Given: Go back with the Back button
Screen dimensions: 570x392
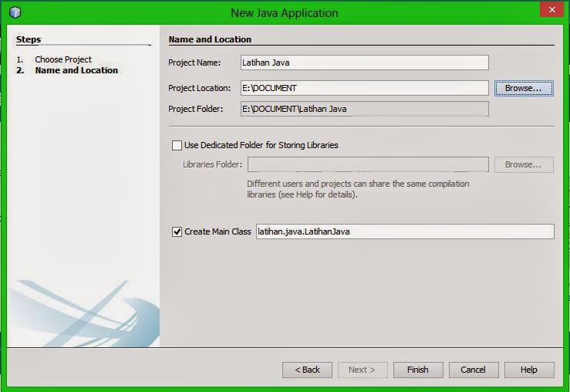Looking at the screenshot, I should 307,370.
